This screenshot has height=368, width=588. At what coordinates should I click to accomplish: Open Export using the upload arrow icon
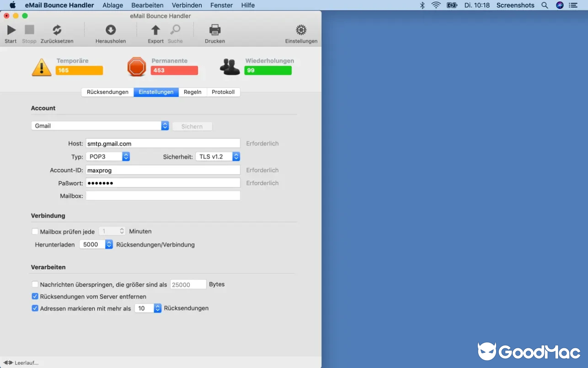[x=155, y=31]
